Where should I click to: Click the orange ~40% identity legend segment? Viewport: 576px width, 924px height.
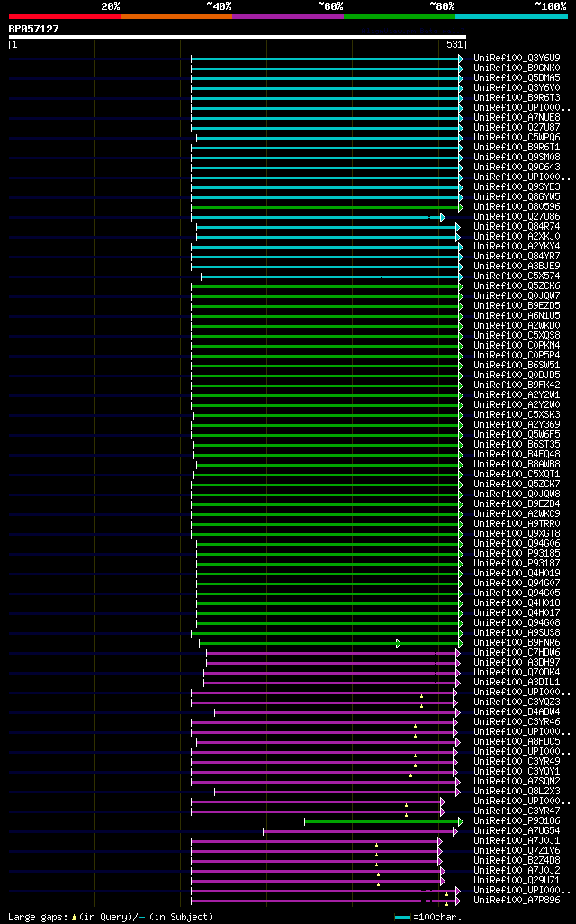(x=176, y=16)
